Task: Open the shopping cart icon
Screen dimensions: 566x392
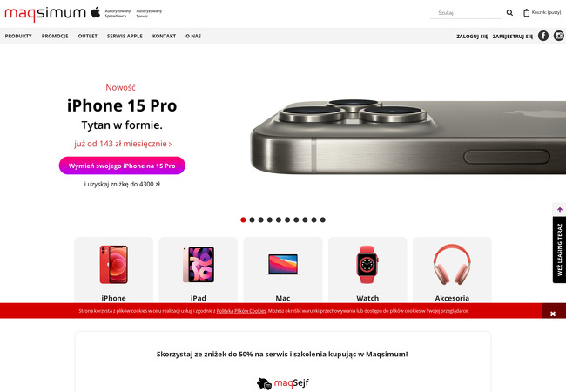Action: tap(526, 13)
